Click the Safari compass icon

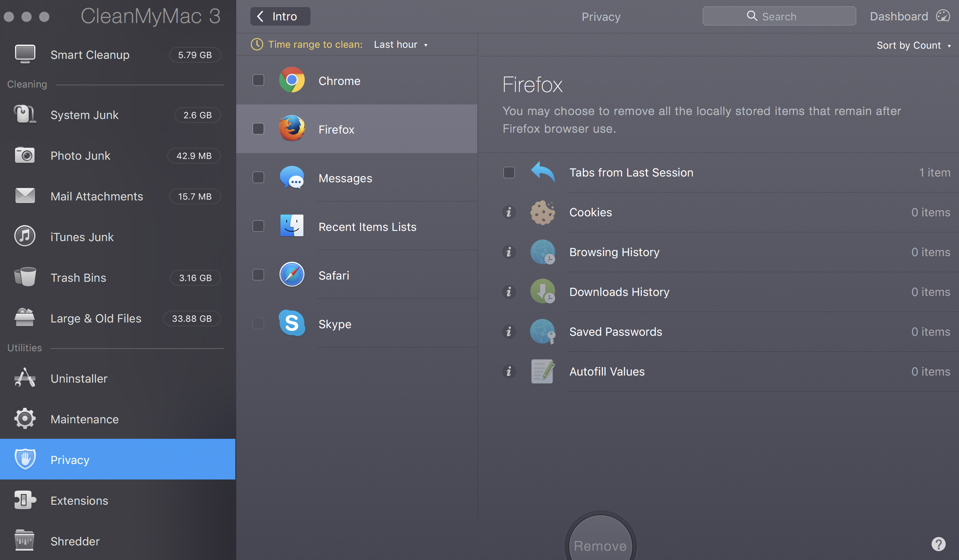click(292, 275)
